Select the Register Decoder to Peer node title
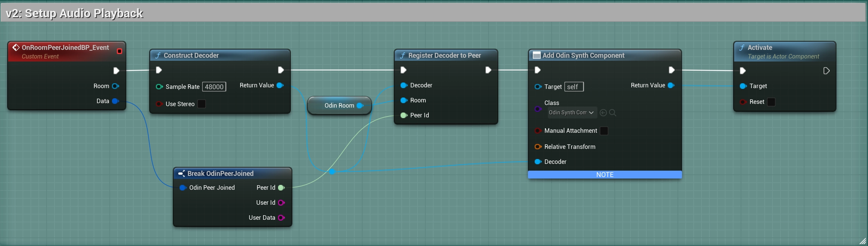 (x=445, y=55)
